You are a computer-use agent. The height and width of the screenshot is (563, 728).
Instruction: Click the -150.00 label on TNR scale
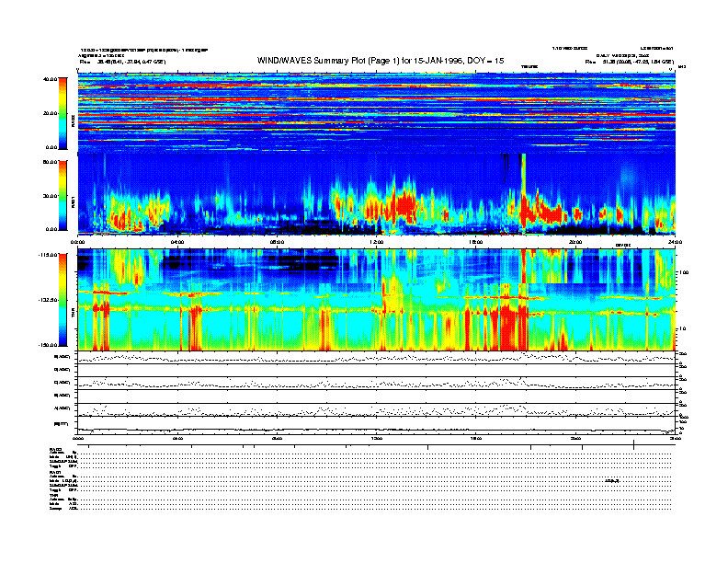pos(49,345)
